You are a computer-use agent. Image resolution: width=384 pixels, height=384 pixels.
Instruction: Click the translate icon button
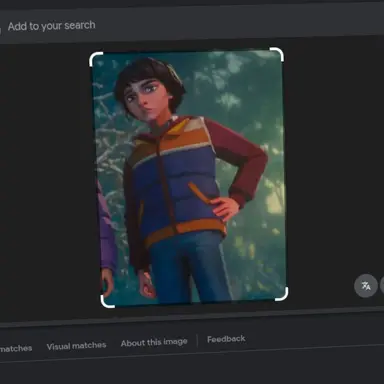[x=365, y=286]
